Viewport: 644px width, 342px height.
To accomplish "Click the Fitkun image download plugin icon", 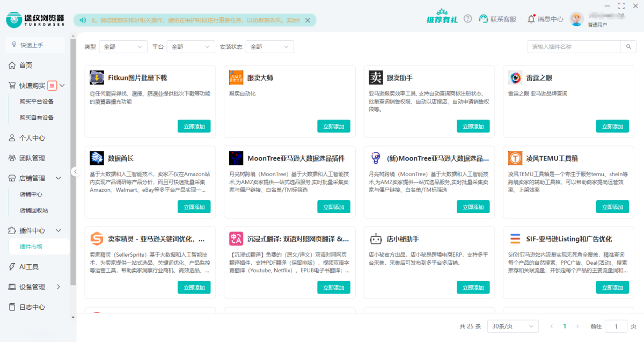I will point(97,78).
